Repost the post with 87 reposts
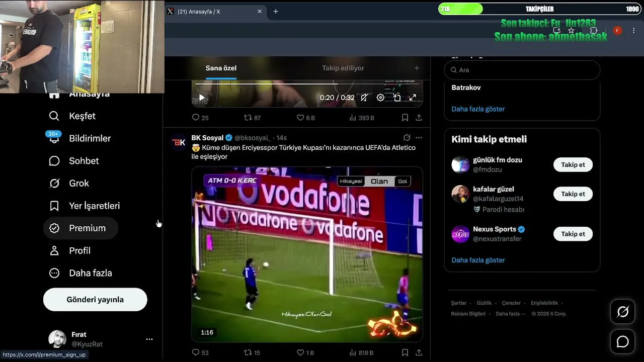This screenshot has height=362, width=644. [x=252, y=118]
